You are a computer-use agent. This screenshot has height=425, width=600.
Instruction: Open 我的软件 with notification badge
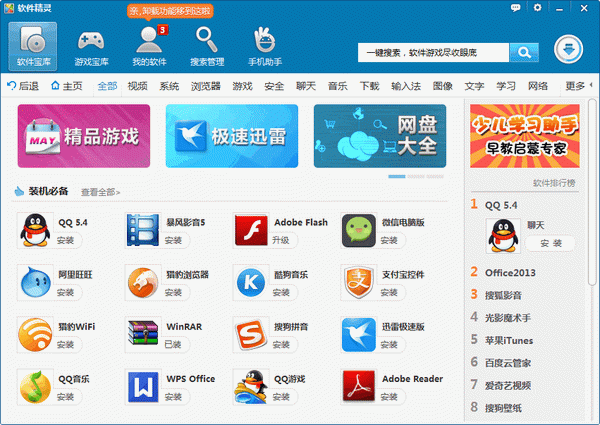point(149,46)
